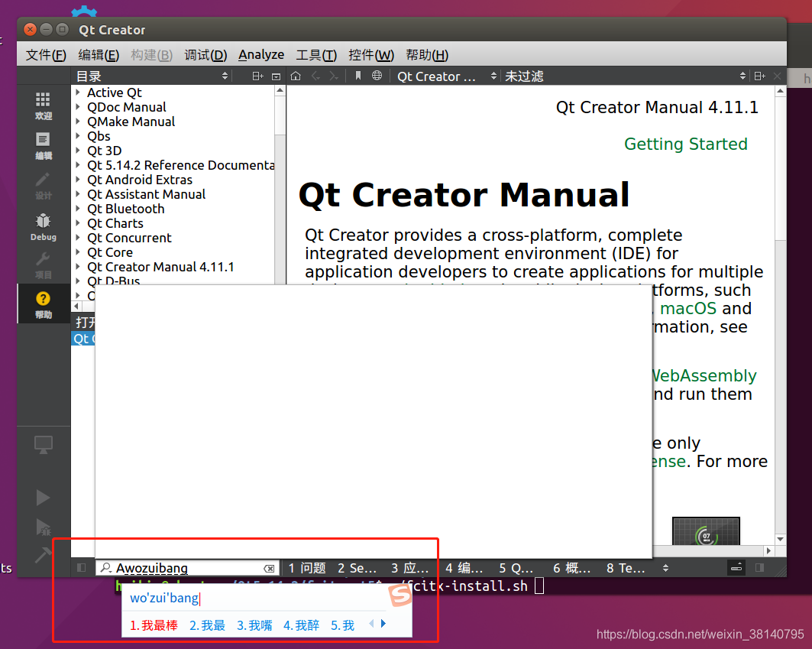Expand the QDoc Manual node
812x649 pixels.
coord(78,107)
